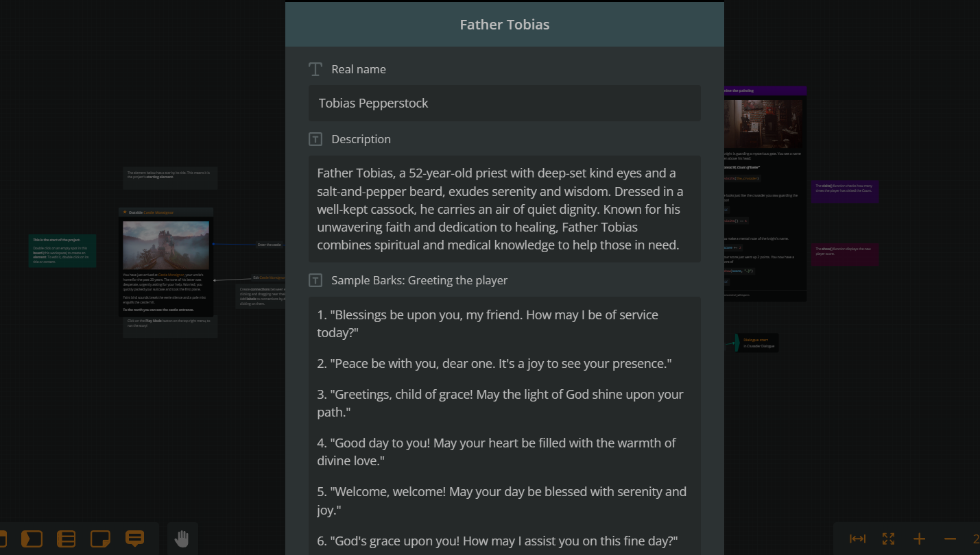Click the magenta 'show() function' note

click(846, 254)
